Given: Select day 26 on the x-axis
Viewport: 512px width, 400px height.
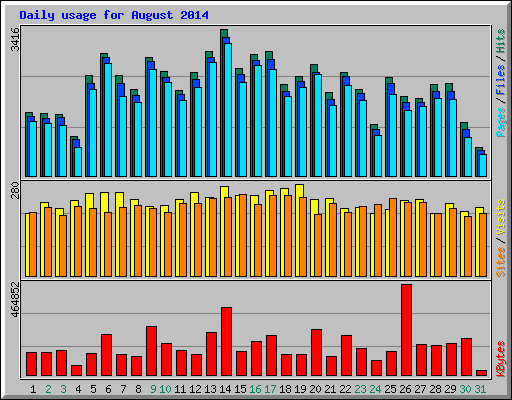Looking at the screenshot, I should [405, 389].
